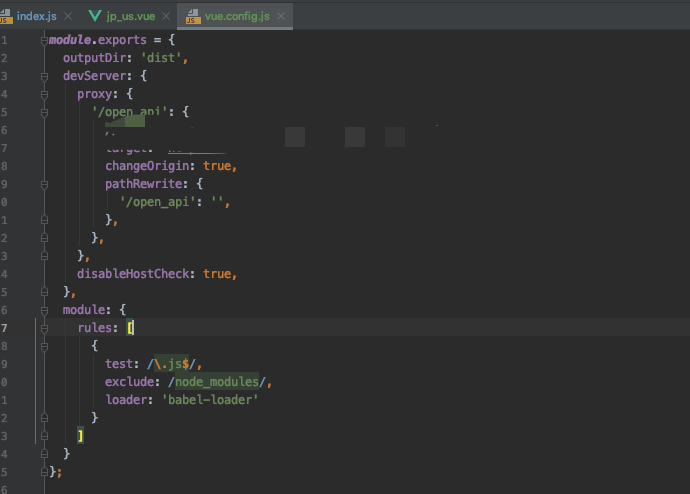
Task: Click the 'loader' property name
Action: click(126, 400)
